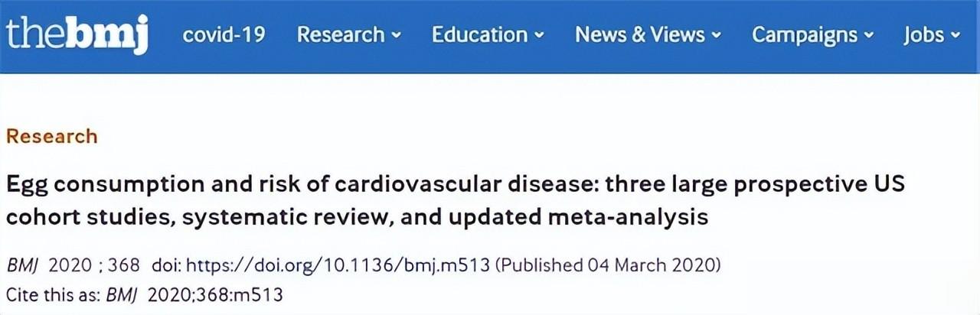Expand the News & Views chevron arrow
Viewport: 980px width, 315px height.
[x=716, y=35]
